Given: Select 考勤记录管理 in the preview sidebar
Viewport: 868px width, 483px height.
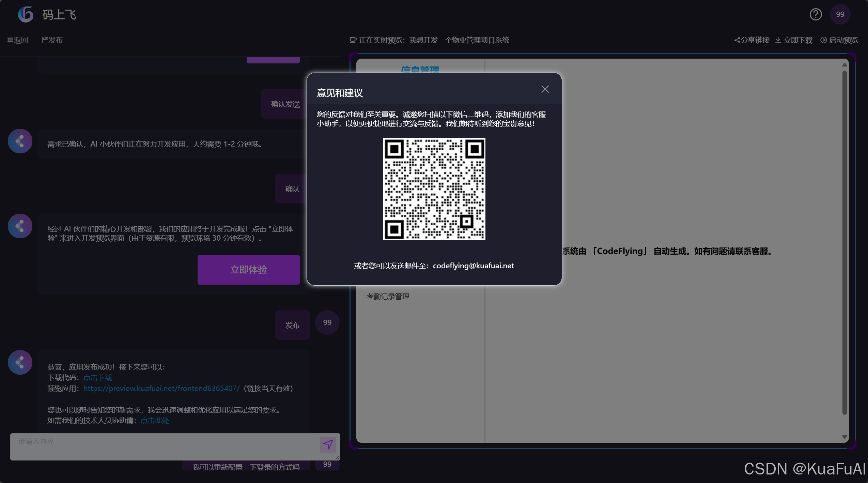Looking at the screenshot, I should point(388,296).
